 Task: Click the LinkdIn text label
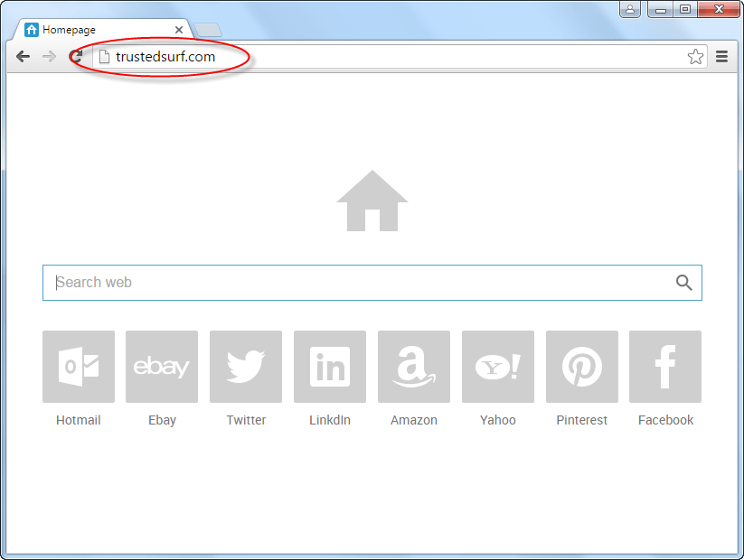330,420
